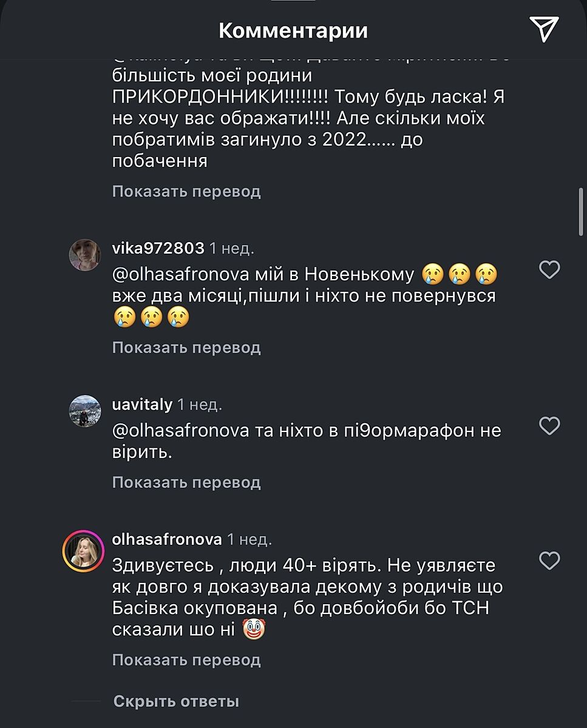Click the comments scrollbar on right edge
The image size is (587, 728).
tap(581, 210)
